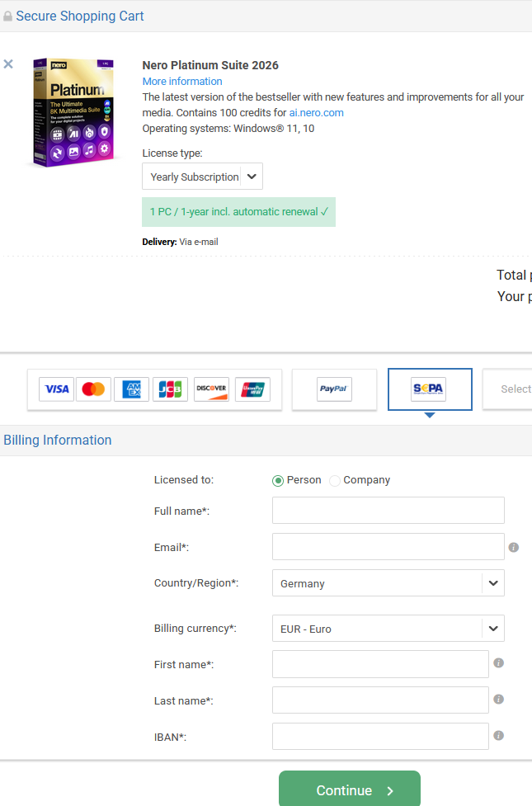Click the Nero Platinum box thumbnail

click(73, 112)
